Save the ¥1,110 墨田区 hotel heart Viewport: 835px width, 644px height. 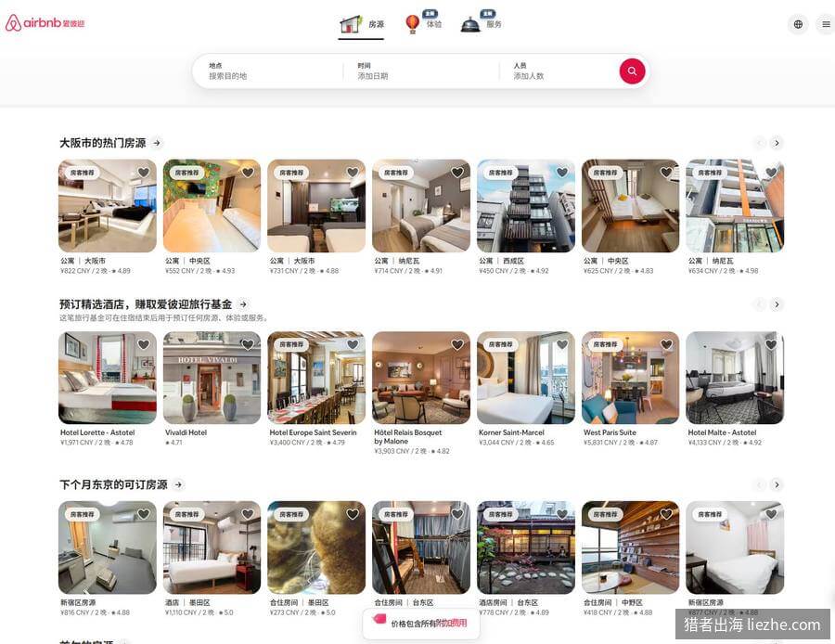[x=248, y=514]
